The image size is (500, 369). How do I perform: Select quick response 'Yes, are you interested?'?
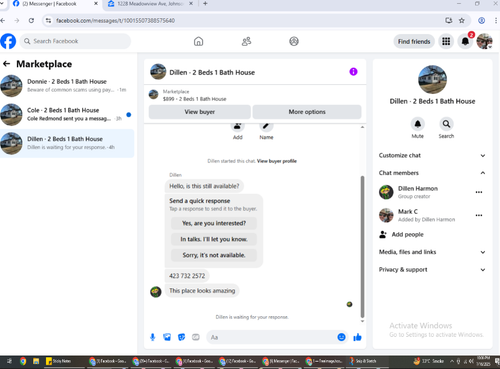(x=214, y=223)
